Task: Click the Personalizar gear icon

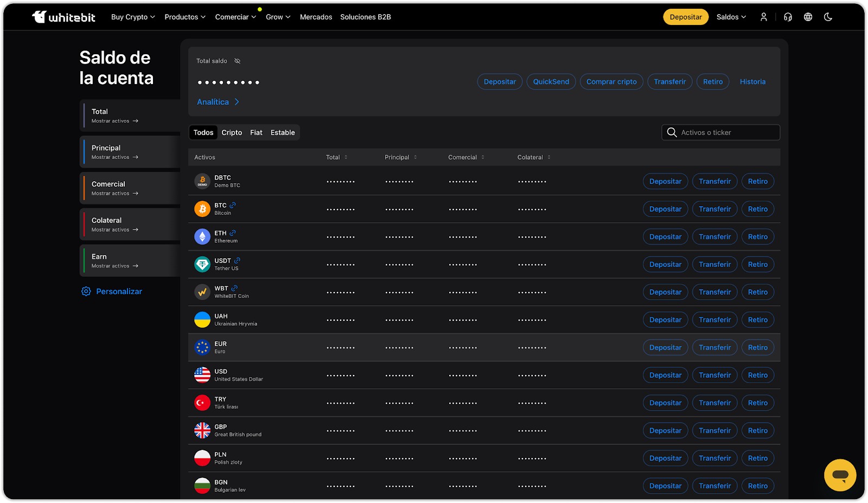Action: pos(86,291)
